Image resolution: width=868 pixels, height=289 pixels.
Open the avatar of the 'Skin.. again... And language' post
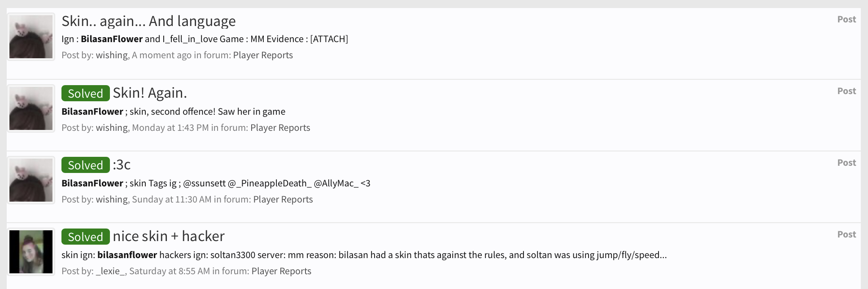point(31,37)
